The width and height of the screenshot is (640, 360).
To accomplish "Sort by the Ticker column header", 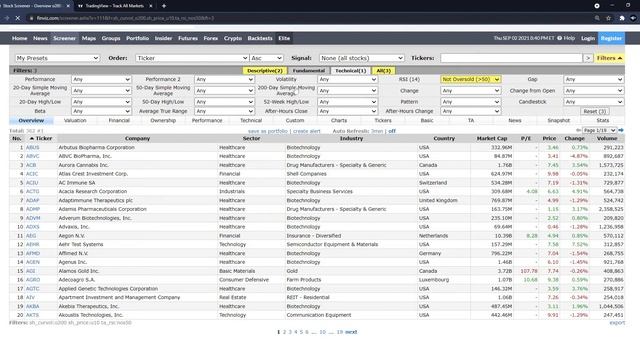I will (x=41, y=138).
